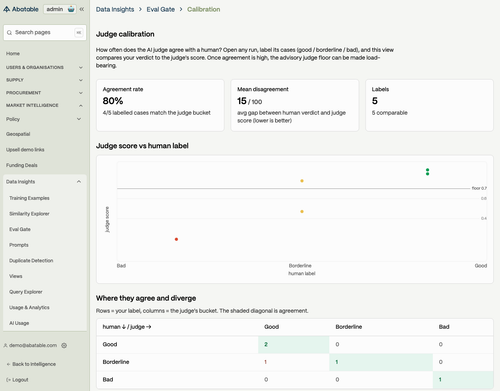
Task: Collapse the sidebar with double-chevron icon
Action: (x=82, y=9)
